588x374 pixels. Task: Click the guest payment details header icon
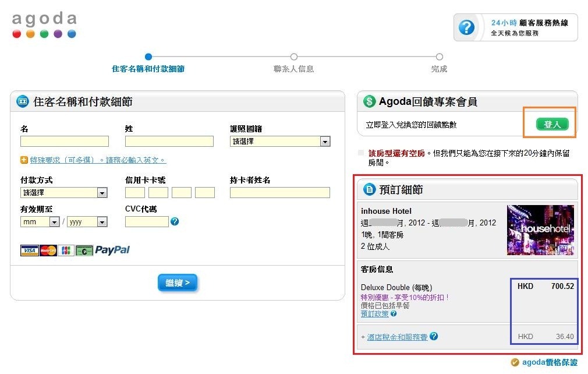23,101
